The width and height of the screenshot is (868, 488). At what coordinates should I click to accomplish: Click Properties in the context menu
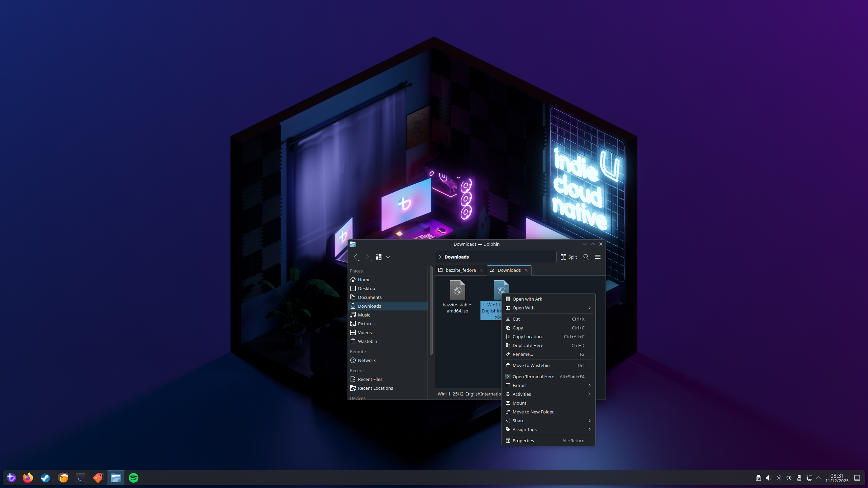point(523,441)
